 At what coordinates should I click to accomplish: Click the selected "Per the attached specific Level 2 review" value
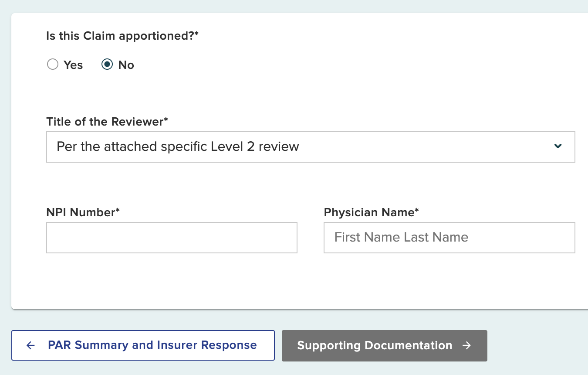[177, 147]
